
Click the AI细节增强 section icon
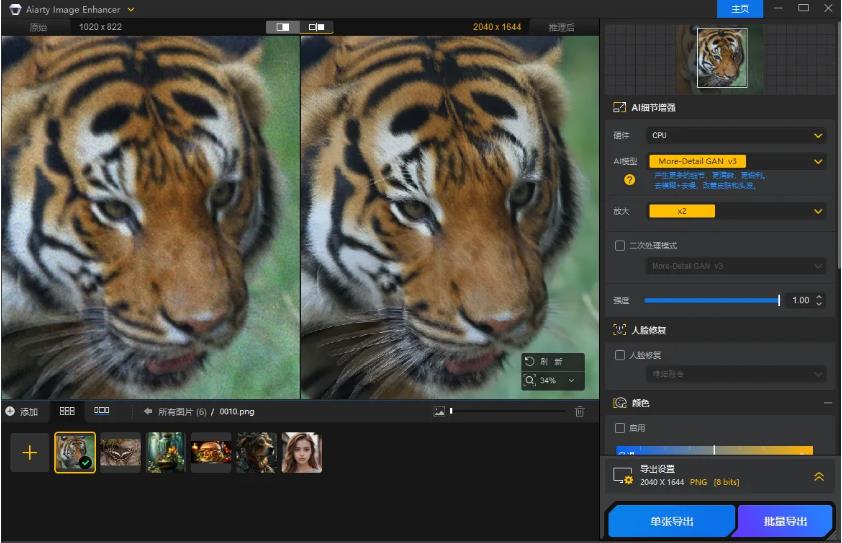pos(619,107)
